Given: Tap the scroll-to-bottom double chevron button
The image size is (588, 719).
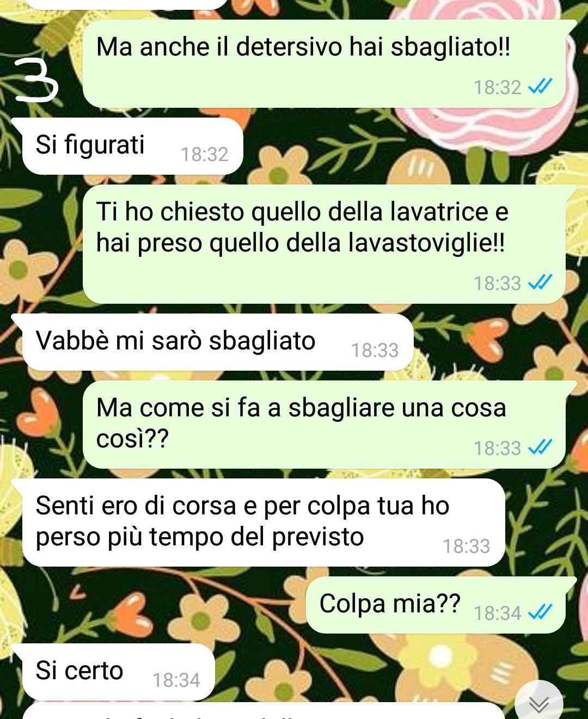Looking at the screenshot, I should click(539, 703).
